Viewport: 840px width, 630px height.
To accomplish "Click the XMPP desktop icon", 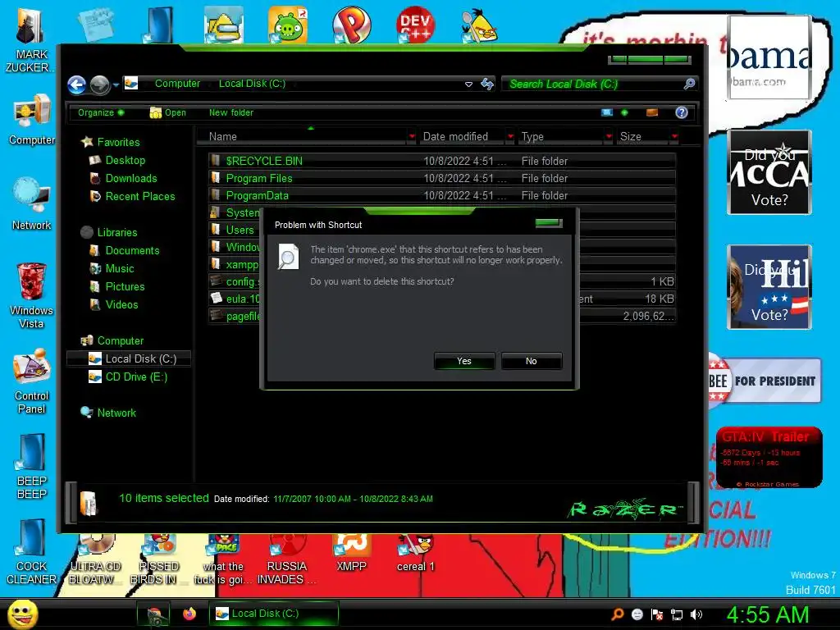I will click(351, 554).
